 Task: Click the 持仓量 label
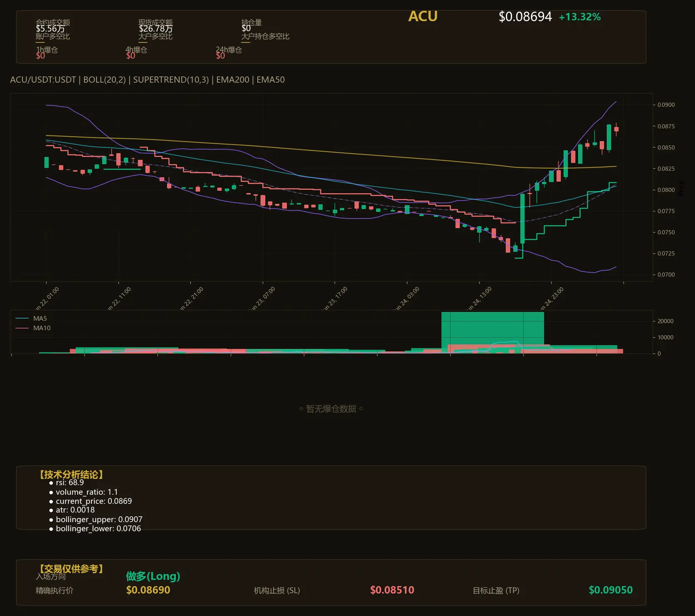coord(251,22)
